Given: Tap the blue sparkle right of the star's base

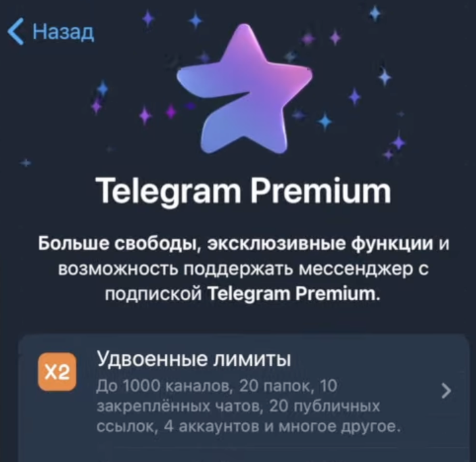Looking at the screenshot, I should (325, 122).
